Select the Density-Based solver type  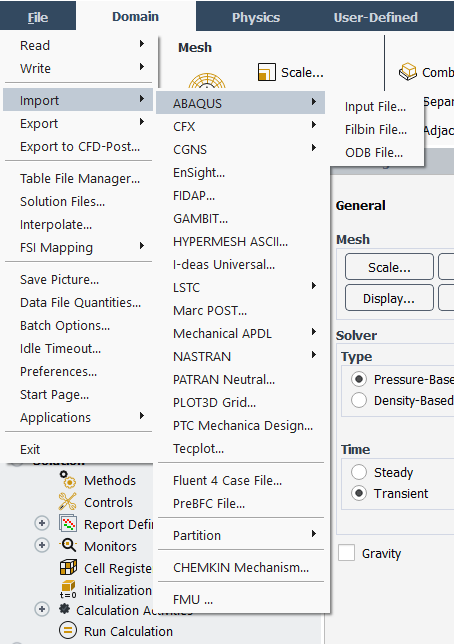click(x=359, y=400)
